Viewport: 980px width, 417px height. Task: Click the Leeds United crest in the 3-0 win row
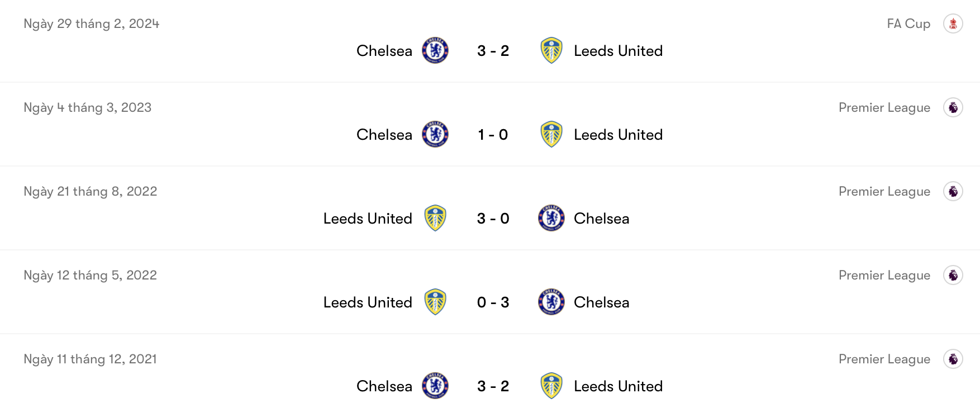435,219
